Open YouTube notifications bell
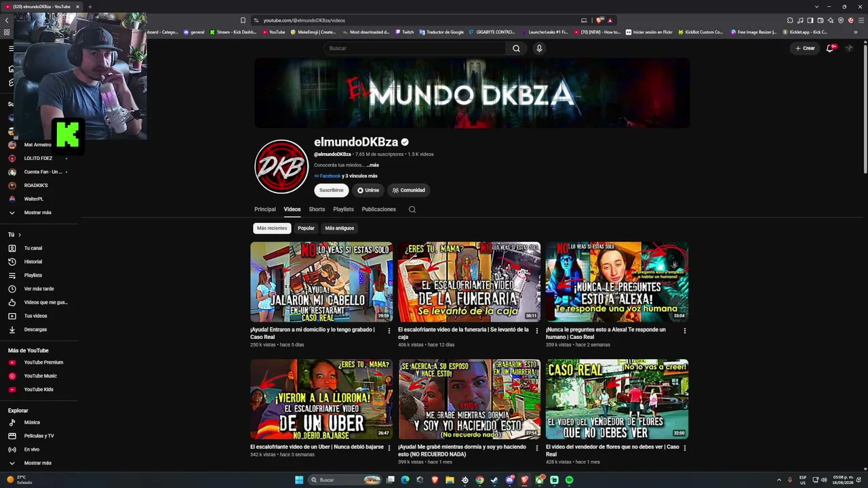The image size is (868, 488). (x=830, y=48)
